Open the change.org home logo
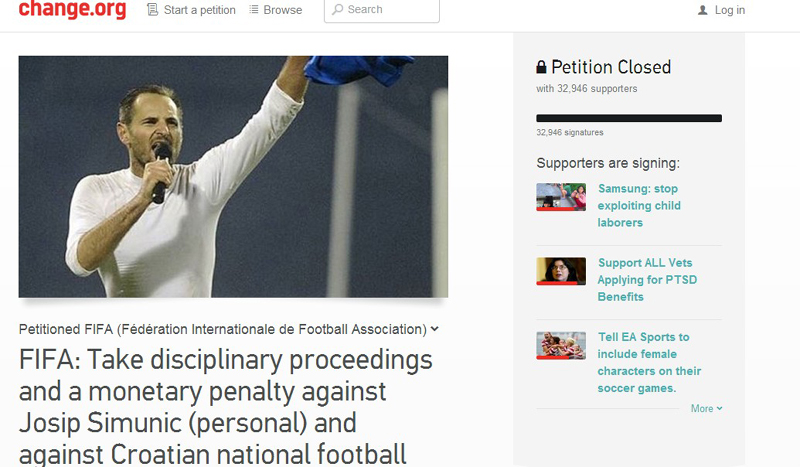The height and width of the screenshot is (467, 800). pos(72,9)
